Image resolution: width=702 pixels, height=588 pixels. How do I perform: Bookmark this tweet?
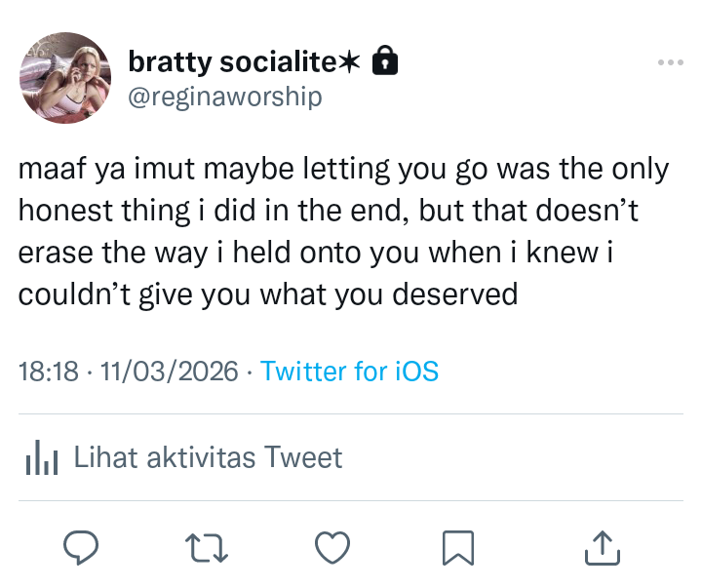coord(457,548)
